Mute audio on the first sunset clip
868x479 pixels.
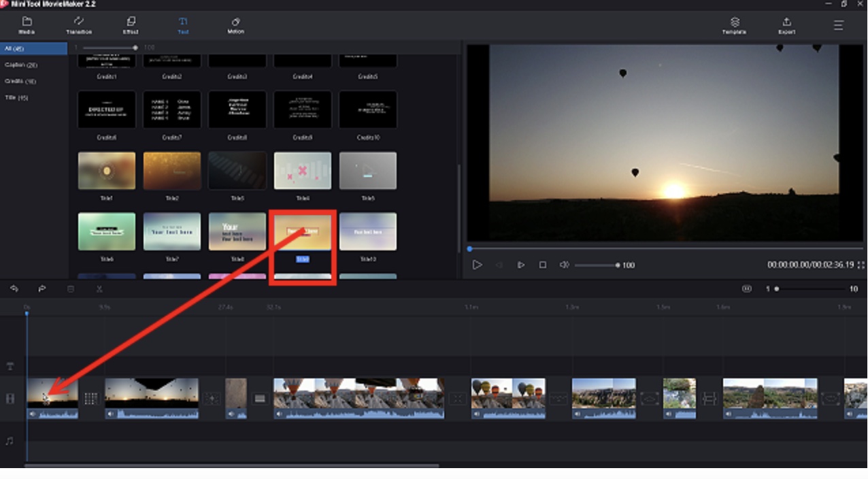point(33,414)
